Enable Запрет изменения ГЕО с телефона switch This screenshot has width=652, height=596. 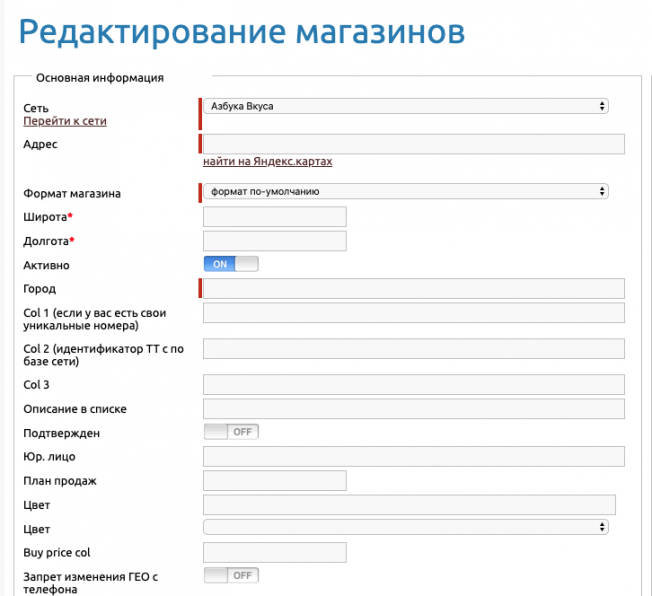coord(231,575)
